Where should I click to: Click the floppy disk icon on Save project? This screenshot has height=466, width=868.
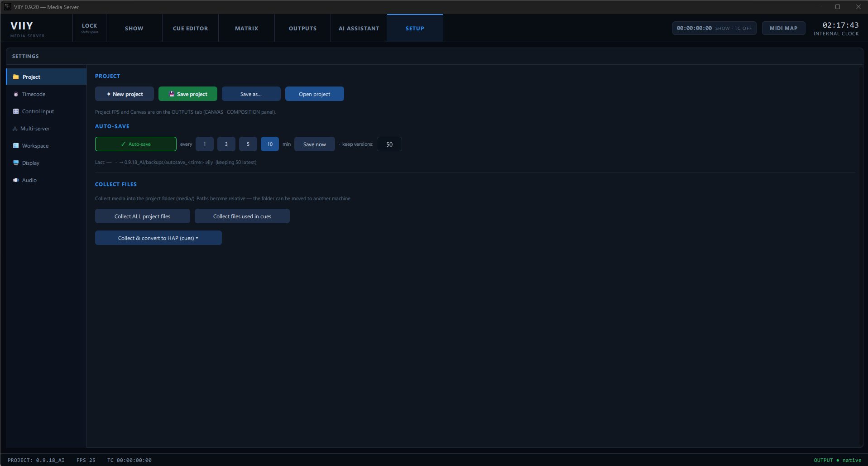point(172,94)
